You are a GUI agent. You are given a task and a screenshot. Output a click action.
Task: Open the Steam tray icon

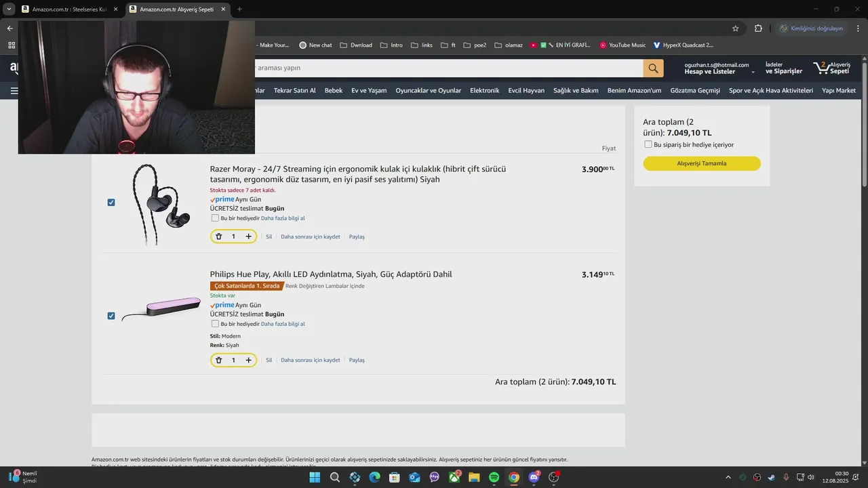(772, 477)
